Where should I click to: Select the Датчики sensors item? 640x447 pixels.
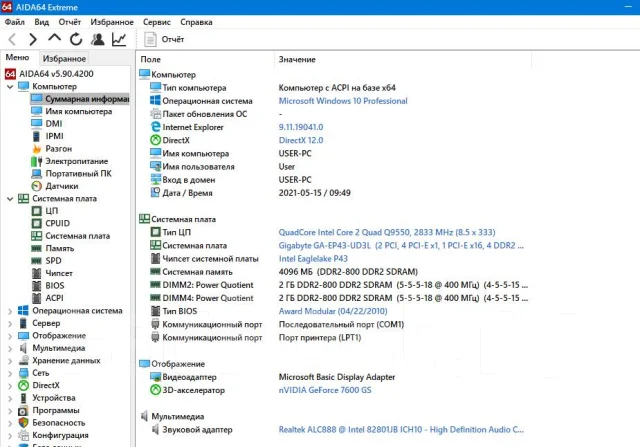(x=62, y=186)
